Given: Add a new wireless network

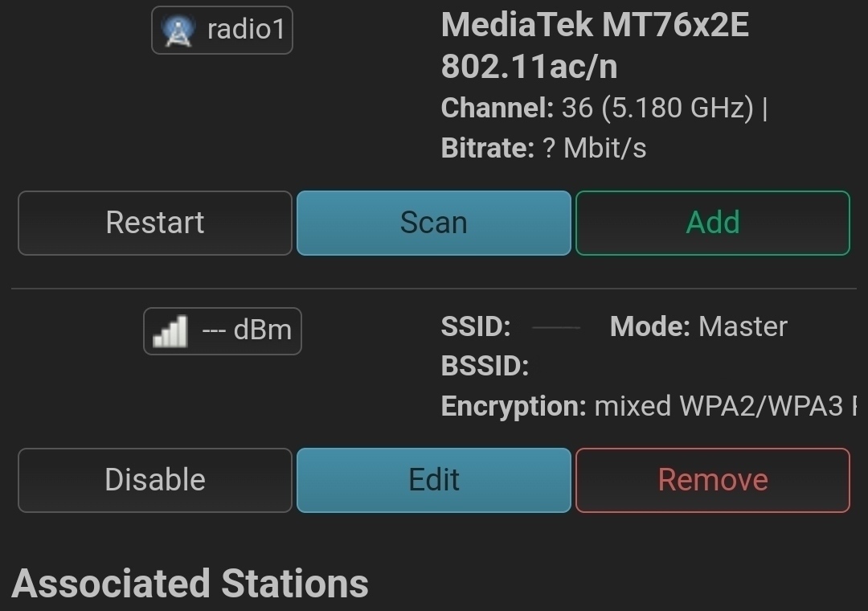Looking at the screenshot, I should coord(713,223).
